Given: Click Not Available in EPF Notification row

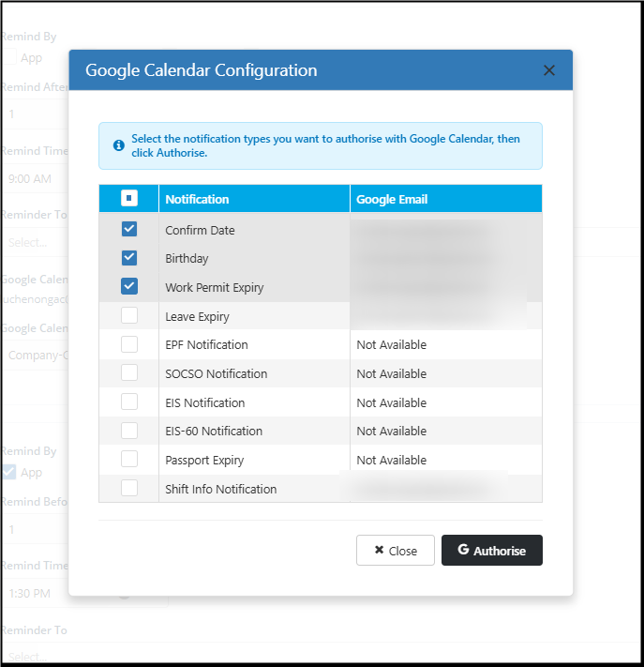Looking at the screenshot, I should [392, 344].
